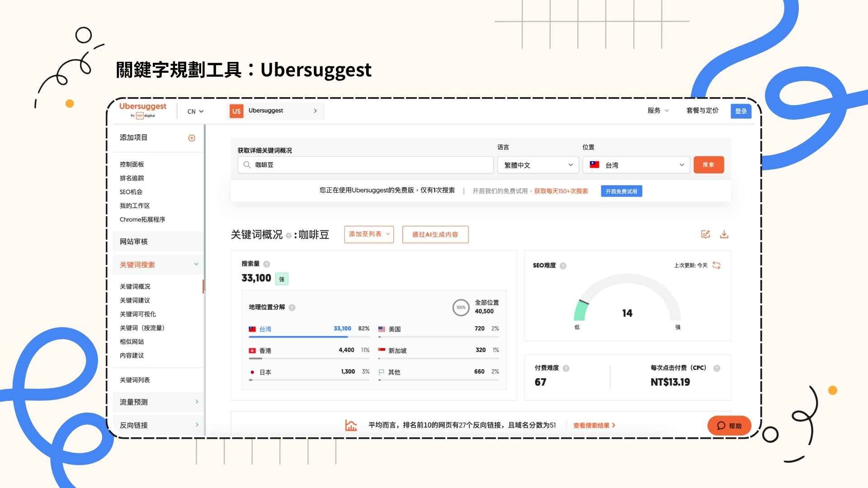868x488 pixels.
Task: Click help icon next to 关键词概况 title
Action: tap(288, 235)
